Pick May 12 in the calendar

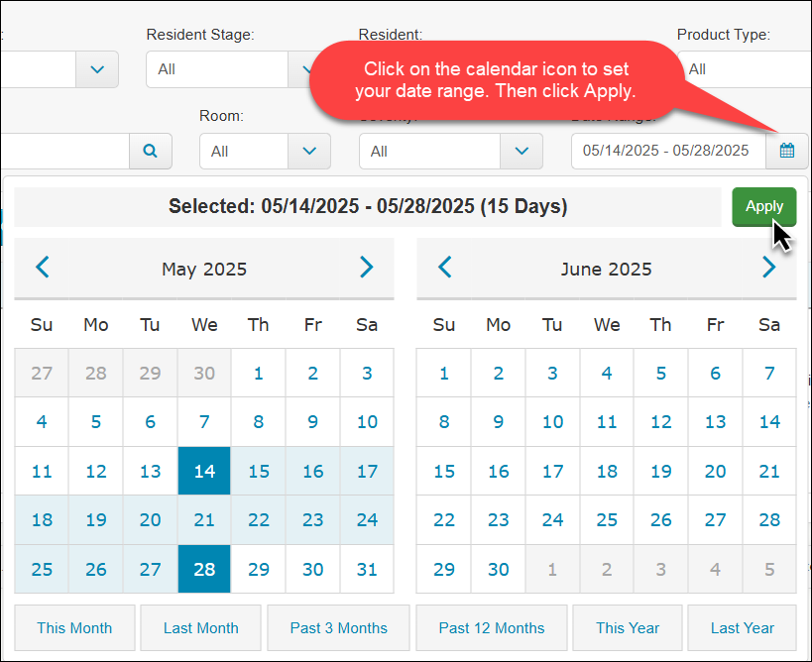coord(96,471)
